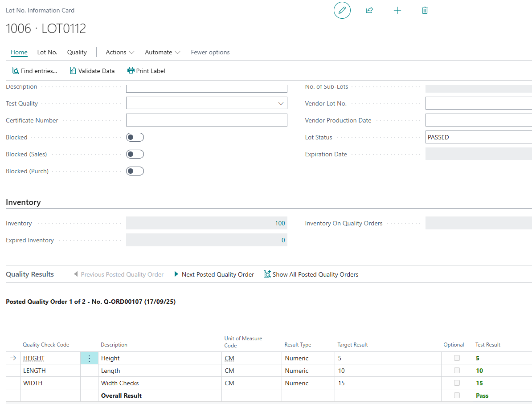This screenshot has height=404, width=532.
Task: Toggle the Blocked switch
Action: [x=135, y=137]
